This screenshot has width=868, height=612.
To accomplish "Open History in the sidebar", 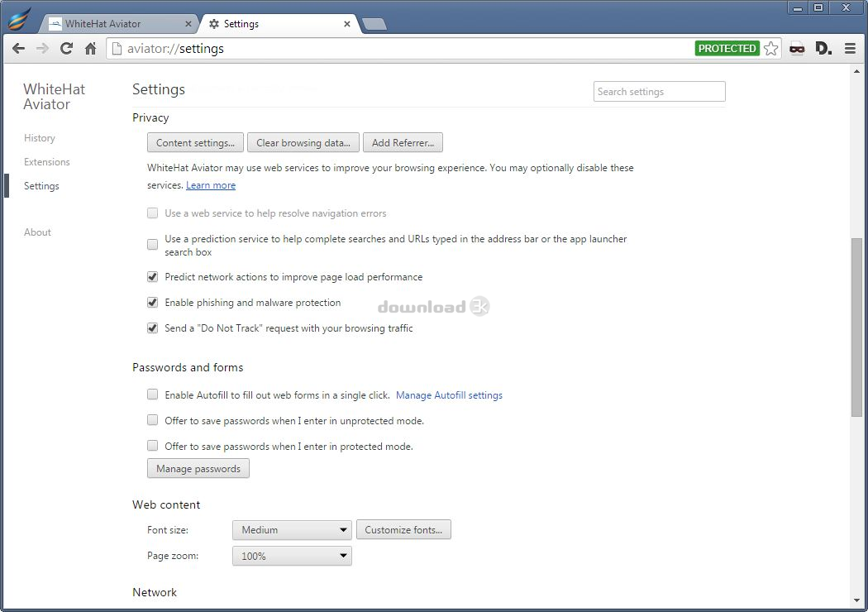I will pos(40,138).
